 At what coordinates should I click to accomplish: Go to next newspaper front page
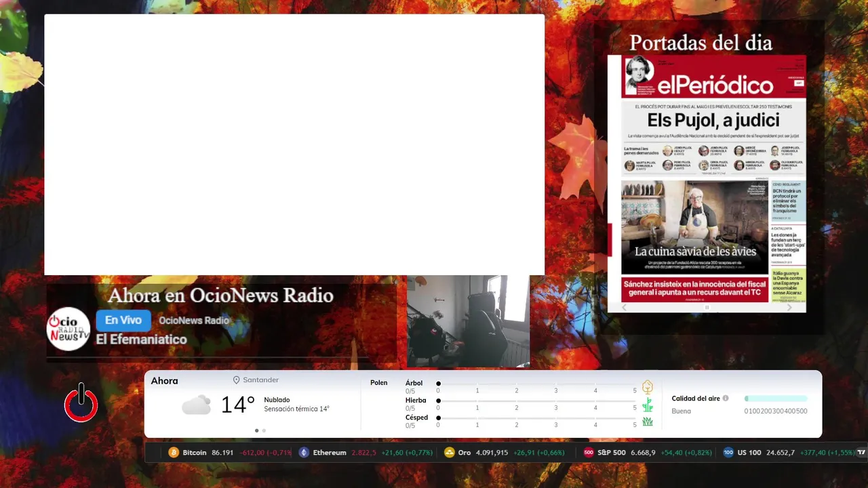(789, 308)
